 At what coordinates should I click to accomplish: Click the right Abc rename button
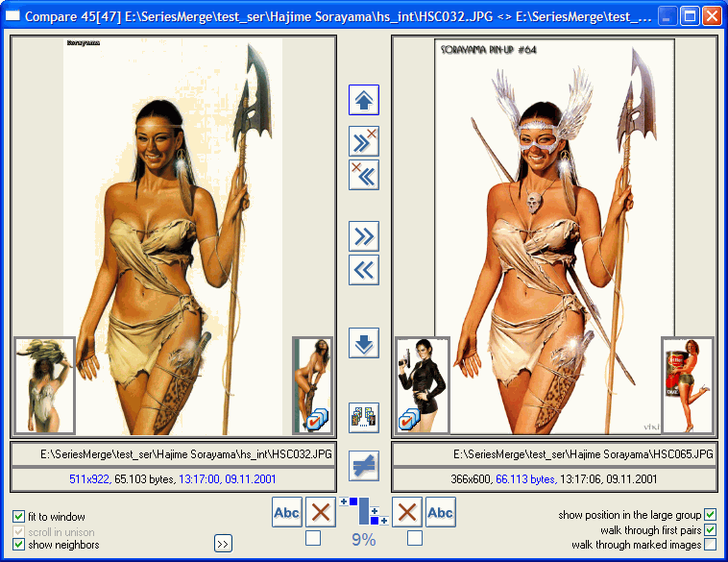point(441,512)
